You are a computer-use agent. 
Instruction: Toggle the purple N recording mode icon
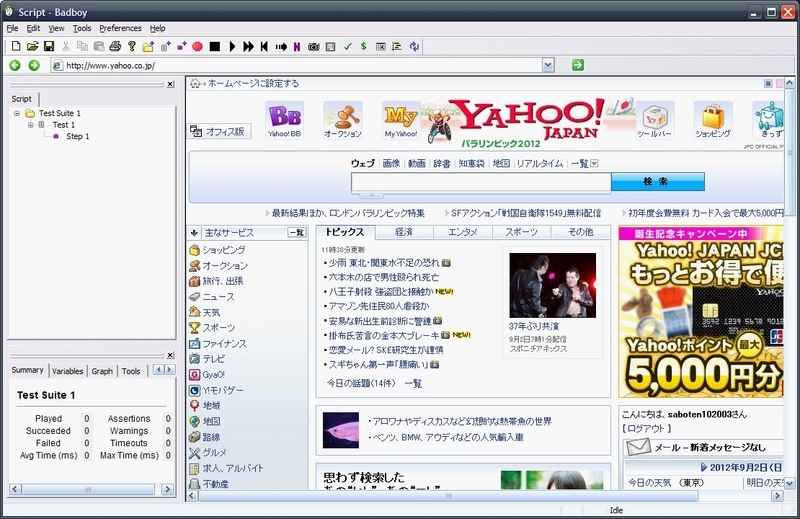tap(296, 46)
